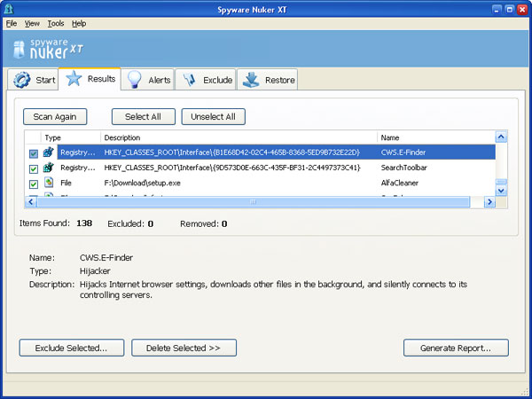Click the horizontal scroll left arrow
The height and width of the screenshot is (399, 532).
point(30,202)
